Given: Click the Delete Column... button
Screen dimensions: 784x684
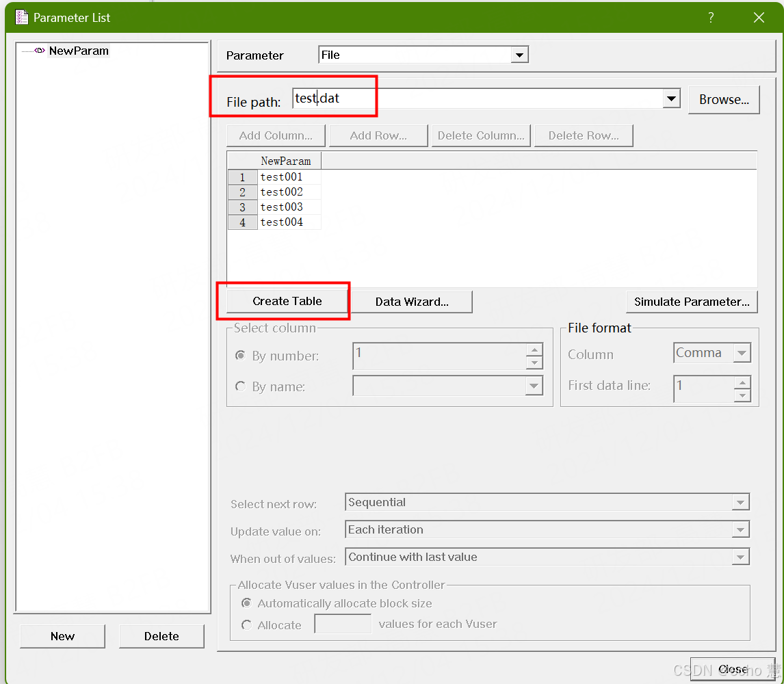Looking at the screenshot, I should (x=480, y=135).
